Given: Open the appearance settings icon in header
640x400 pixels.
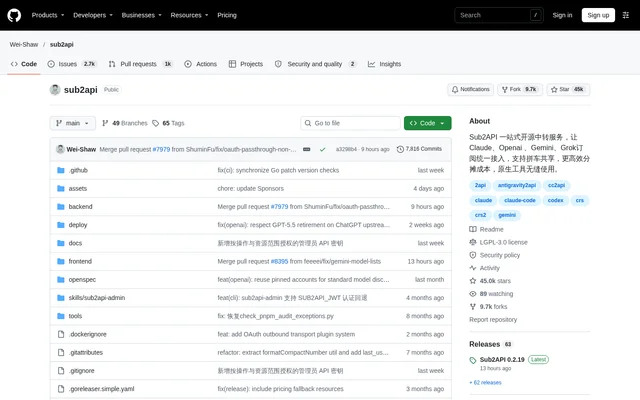Looking at the screenshot, I should click(x=626, y=15).
